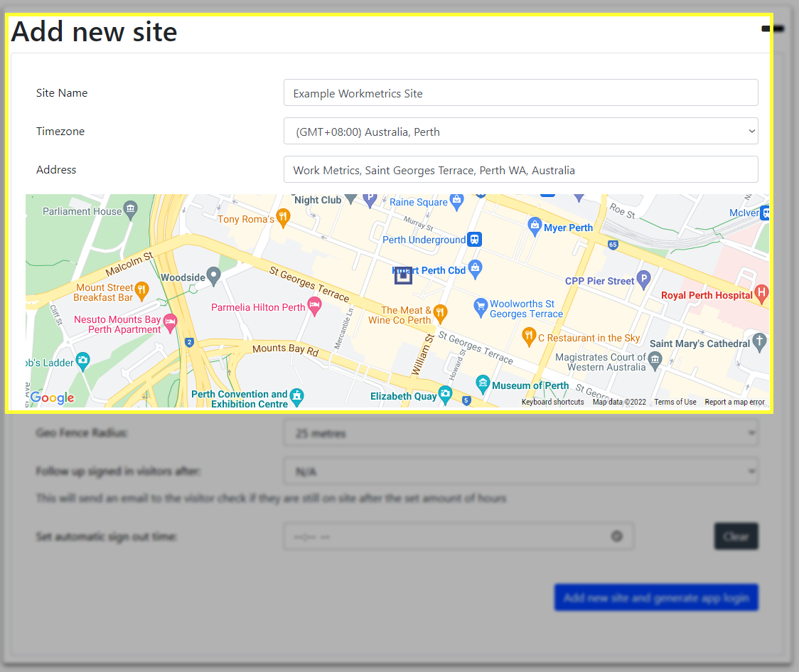Click the route 65 road shield

tap(613, 245)
